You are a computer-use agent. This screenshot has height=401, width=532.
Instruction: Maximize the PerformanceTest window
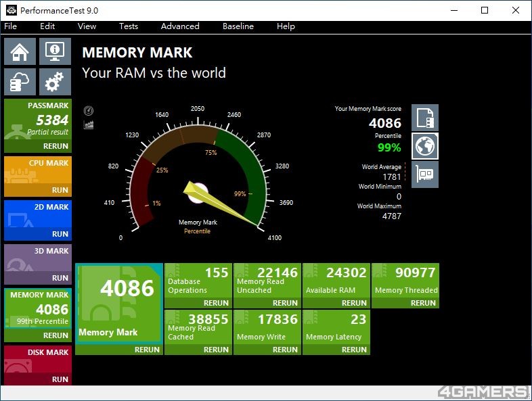click(485, 10)
